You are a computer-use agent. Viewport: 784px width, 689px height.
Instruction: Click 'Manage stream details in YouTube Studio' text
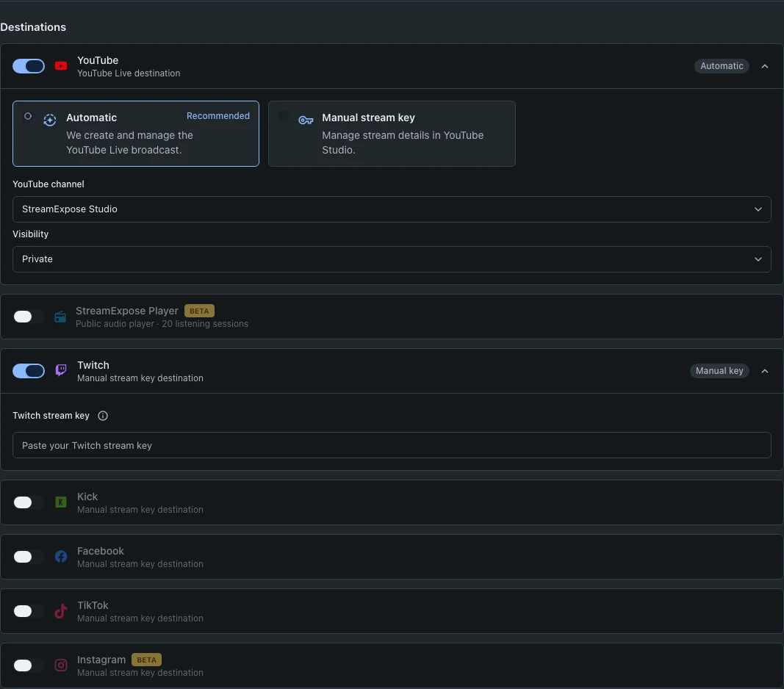403,143
